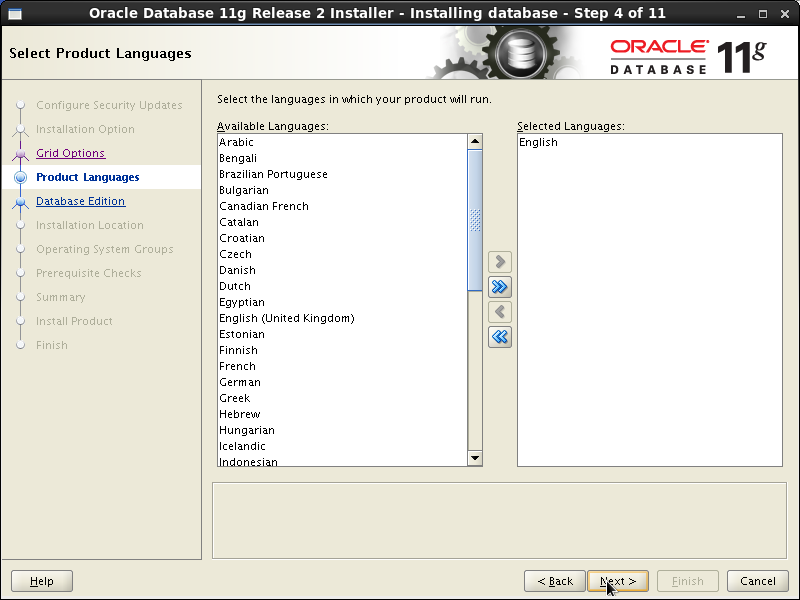
Task: Click the scroll down arrow of Available Languages
Action: [475, 458]
